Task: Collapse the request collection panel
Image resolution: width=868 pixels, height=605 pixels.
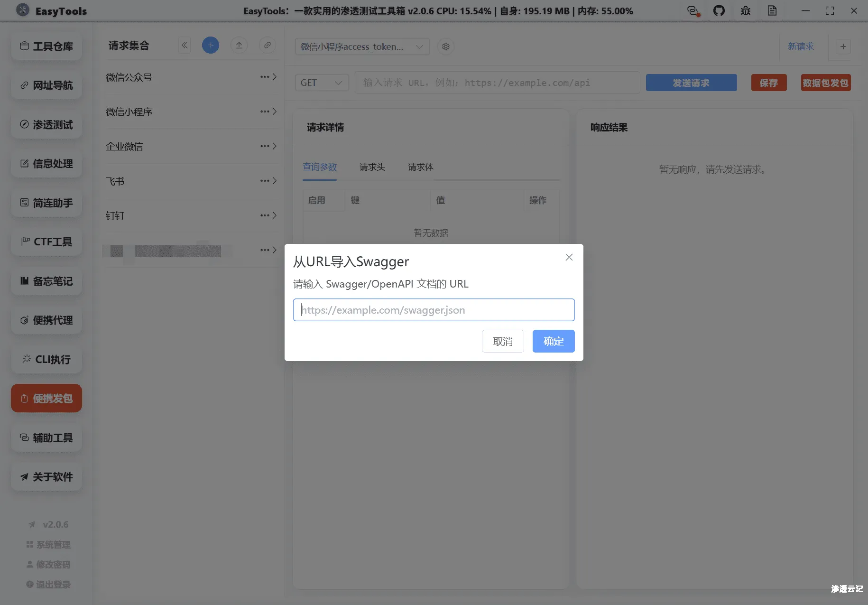Action: pos(185,45)
